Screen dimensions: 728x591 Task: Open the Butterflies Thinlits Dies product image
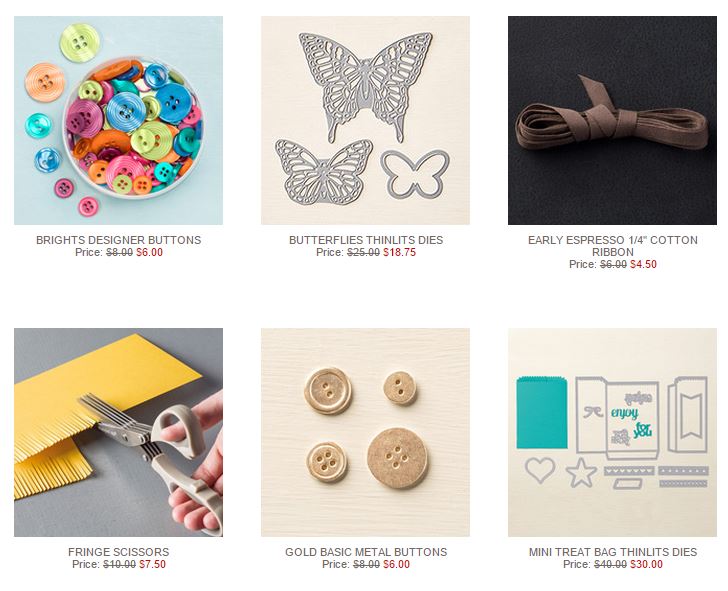(x=365, y=121)
